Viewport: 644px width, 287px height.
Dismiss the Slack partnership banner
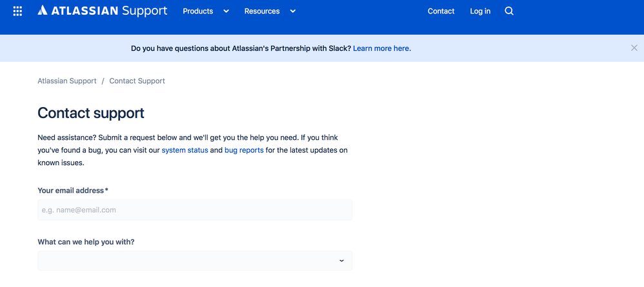tap(634, 48)
